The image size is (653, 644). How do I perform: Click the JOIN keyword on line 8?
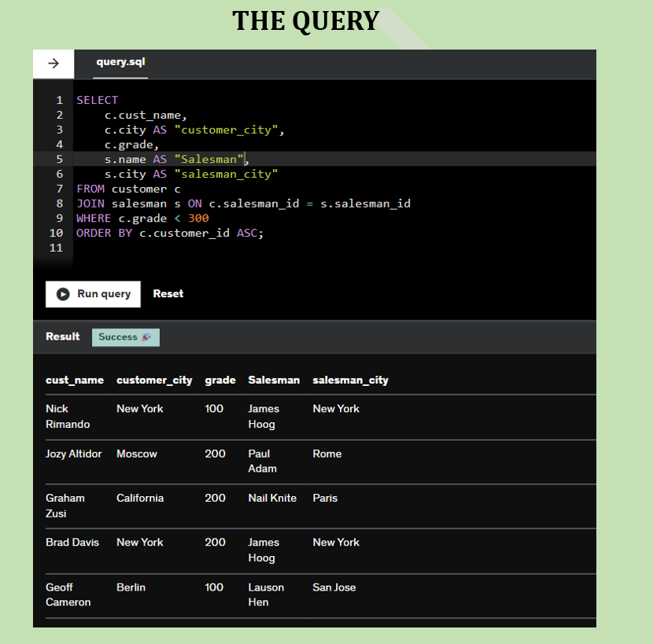click(90, 204)
